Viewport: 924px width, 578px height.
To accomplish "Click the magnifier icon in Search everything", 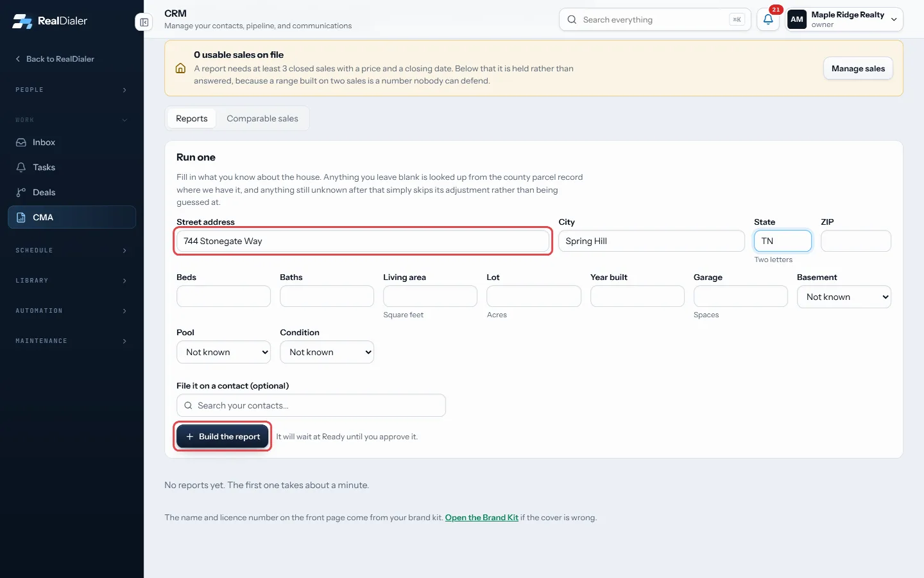I will (572, 20).
